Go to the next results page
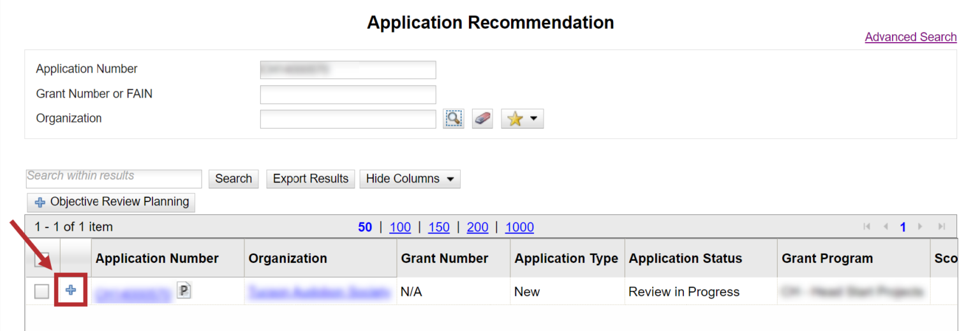The image size is (980, 331). pyautogui.click(x=920, y=227)
